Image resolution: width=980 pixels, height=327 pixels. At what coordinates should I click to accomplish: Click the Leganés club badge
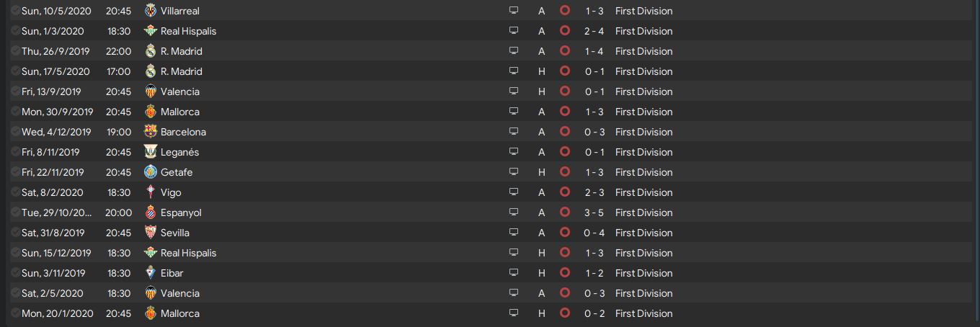click(151, 152)
